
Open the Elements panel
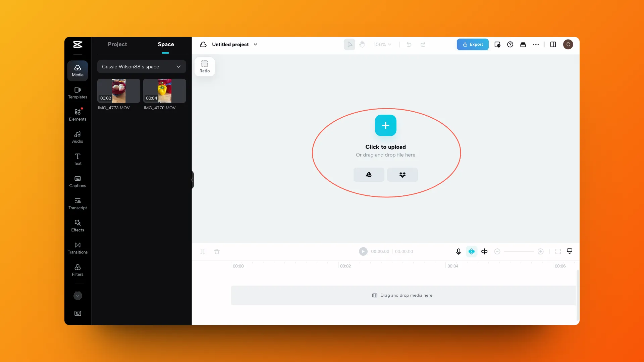pos(77,115)
